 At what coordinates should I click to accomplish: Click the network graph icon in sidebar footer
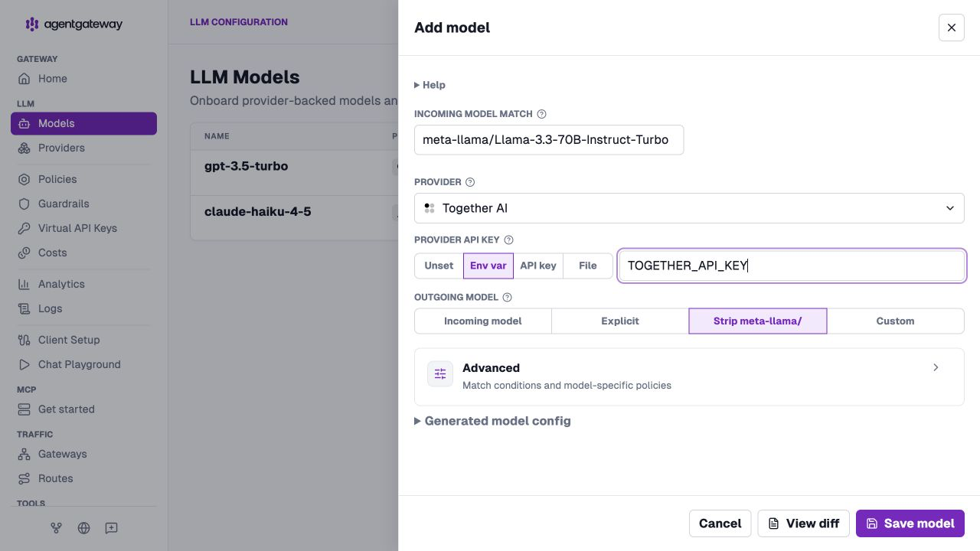56,528
